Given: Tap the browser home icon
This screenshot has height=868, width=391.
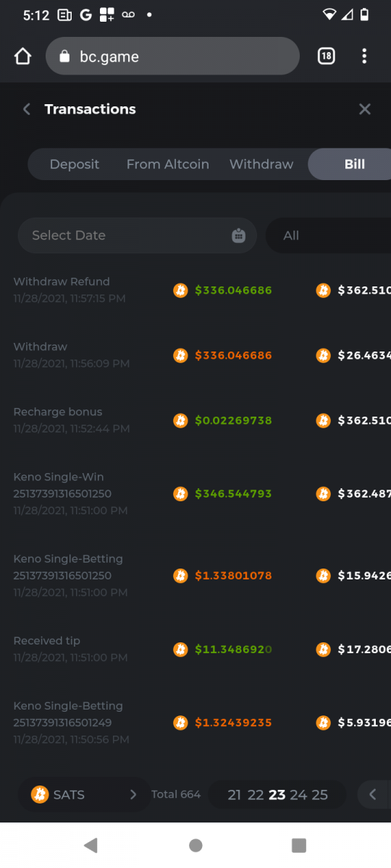Looking at the screenshot, I should (23, 56).
